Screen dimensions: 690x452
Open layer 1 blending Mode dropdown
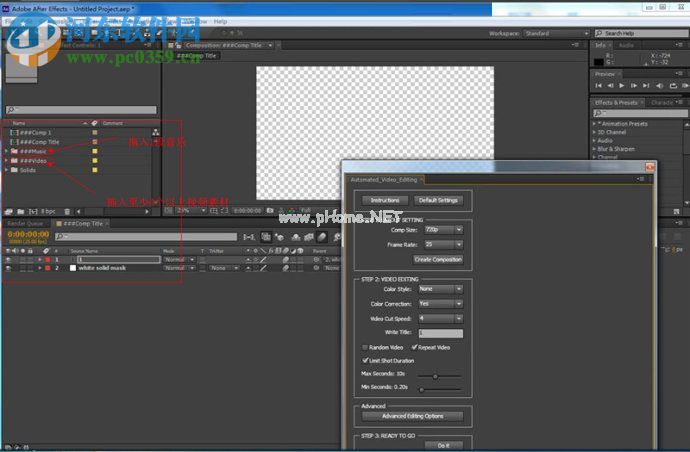179,260
